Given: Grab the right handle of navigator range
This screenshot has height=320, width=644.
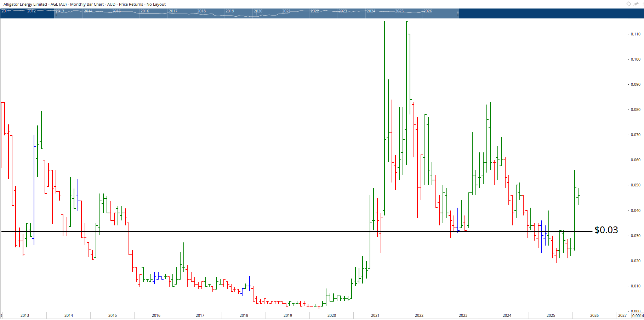Looking at the screenshot, I should click(x=457, y=13).
